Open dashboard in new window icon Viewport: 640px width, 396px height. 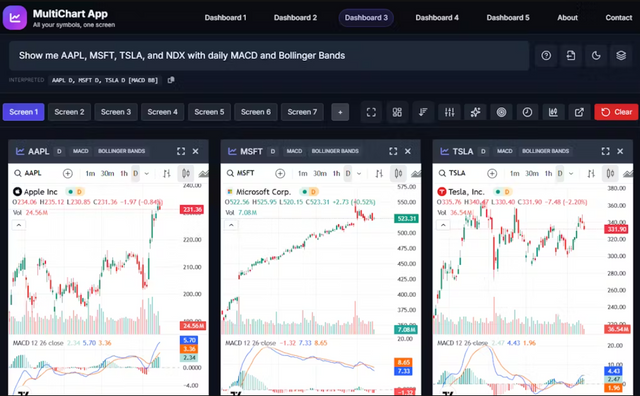point(579,112)
